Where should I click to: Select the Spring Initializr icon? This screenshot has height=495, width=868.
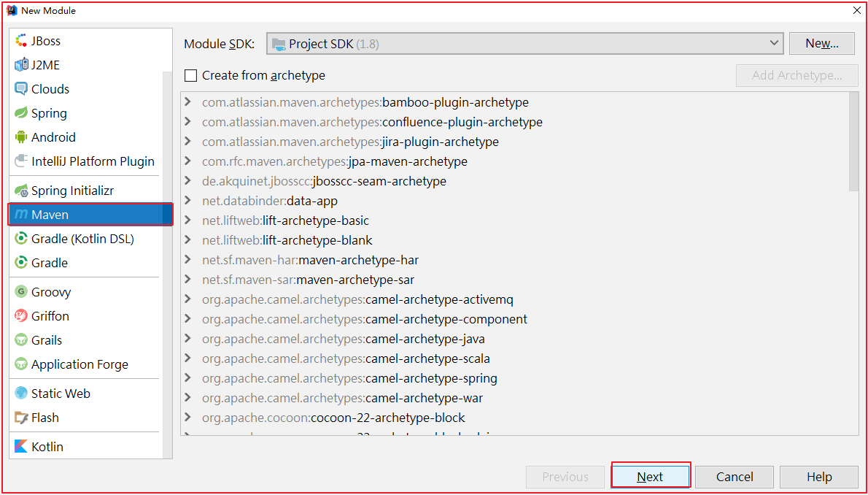(20, 191)
